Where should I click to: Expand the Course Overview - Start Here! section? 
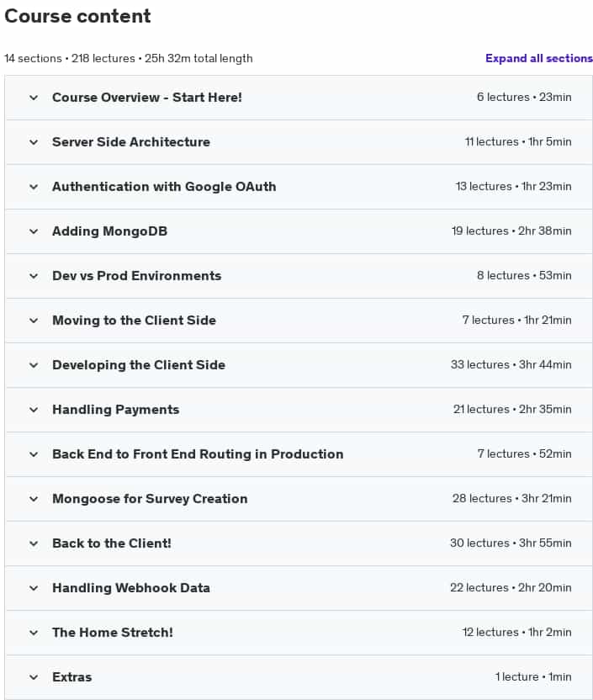tap(299, 98)
